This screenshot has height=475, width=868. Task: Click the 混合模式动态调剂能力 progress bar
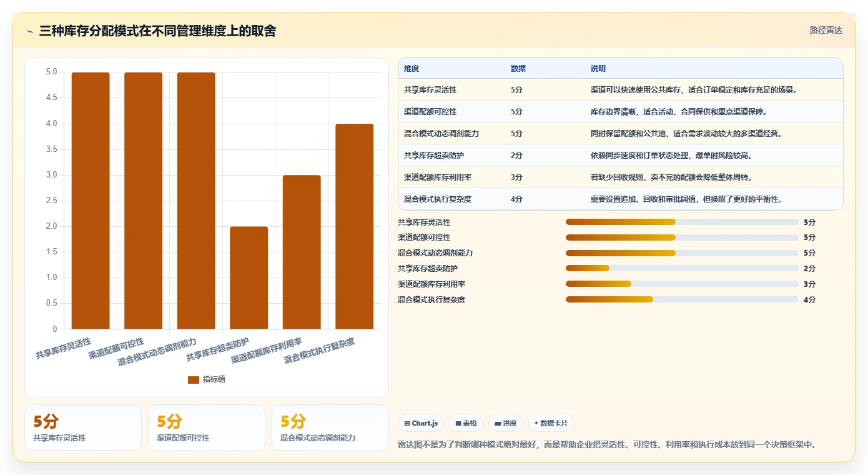coord(682,253)
